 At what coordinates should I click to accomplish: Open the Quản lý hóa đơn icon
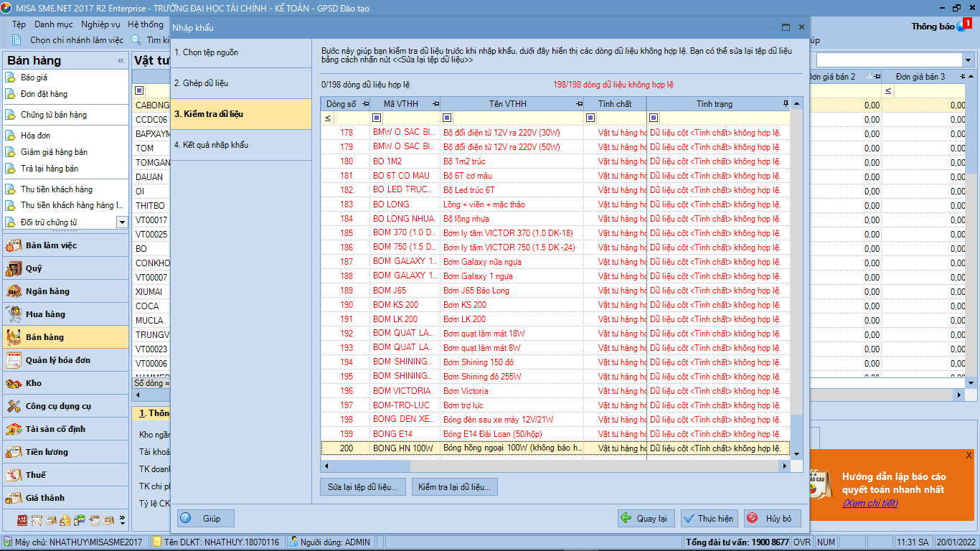pyautogui.click(x=14, y=360)
